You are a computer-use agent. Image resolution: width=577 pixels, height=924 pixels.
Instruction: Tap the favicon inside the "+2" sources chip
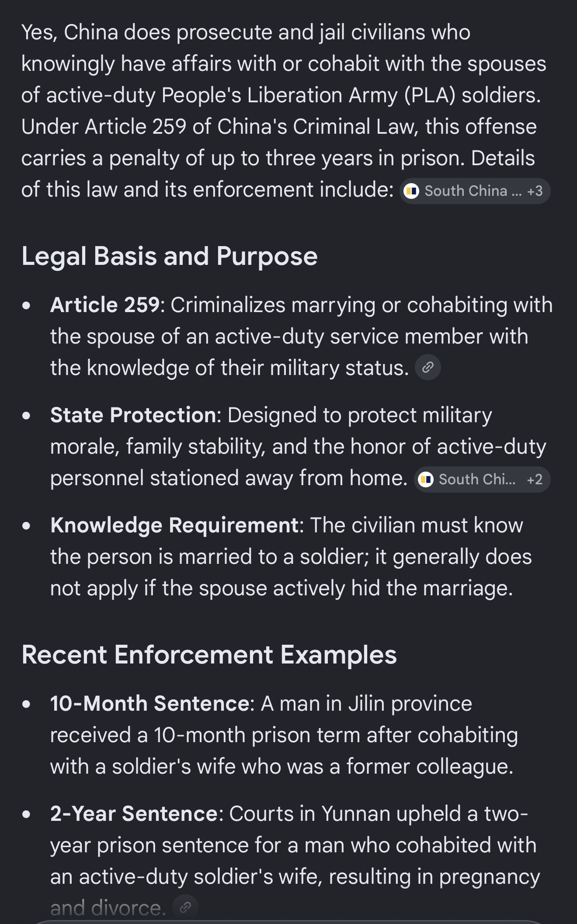pyautogui.click(x=426, y=479)
